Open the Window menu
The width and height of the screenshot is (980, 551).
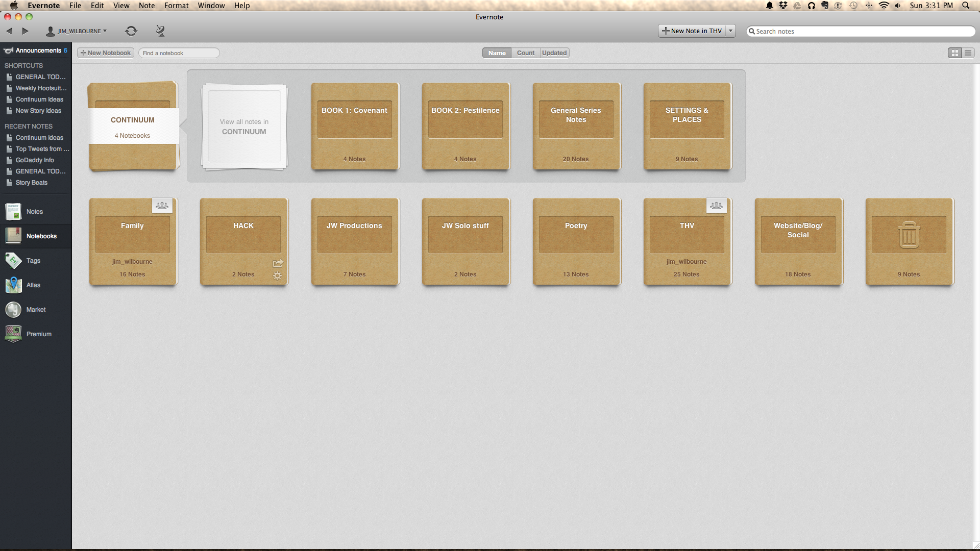click(x=211, y=6)
